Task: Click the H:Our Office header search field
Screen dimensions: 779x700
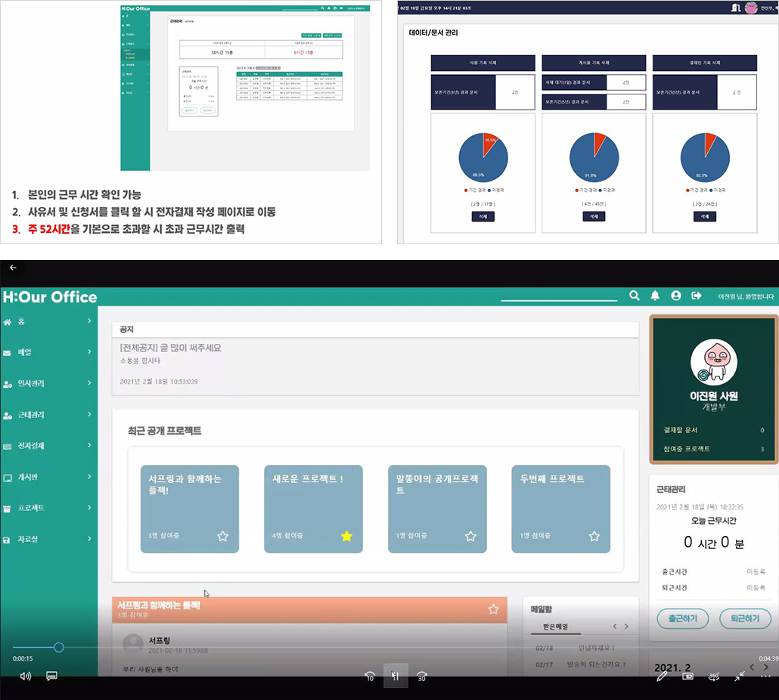Action: (x=559, y=296)
